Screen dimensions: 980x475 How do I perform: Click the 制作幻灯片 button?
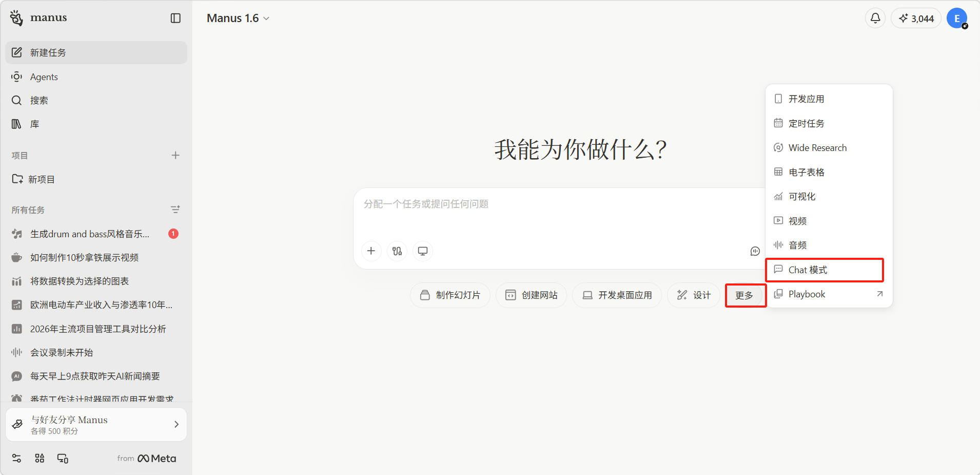pos(450,295)
